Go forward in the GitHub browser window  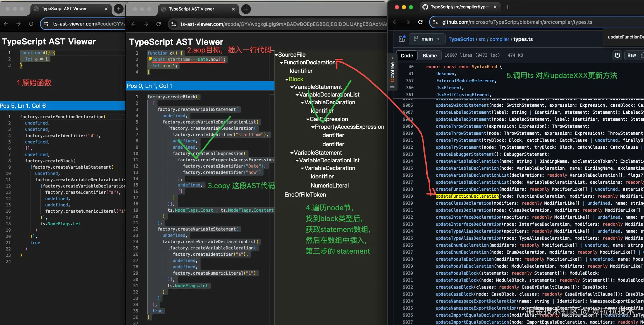pos(408,22)
